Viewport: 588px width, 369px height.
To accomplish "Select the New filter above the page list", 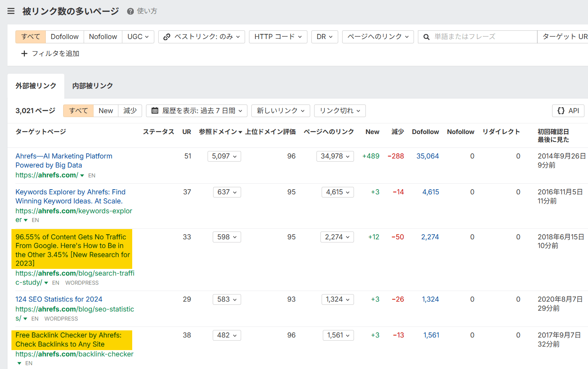I will click(105, 111).
